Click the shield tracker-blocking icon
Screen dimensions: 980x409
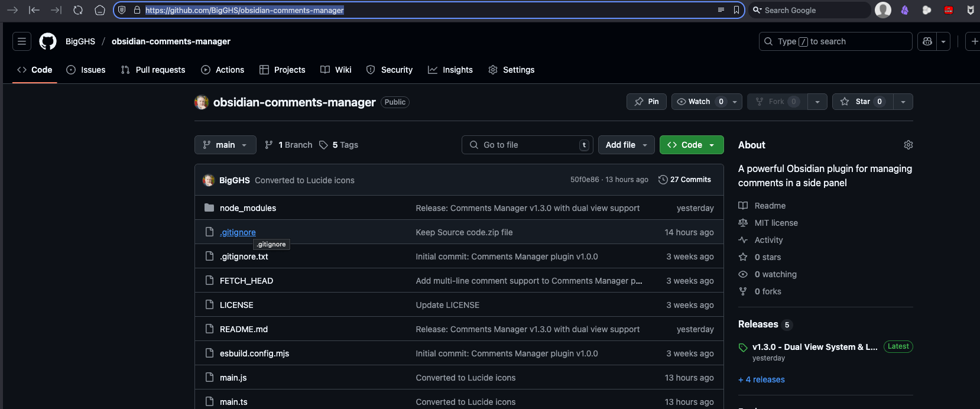click(122, 10)
